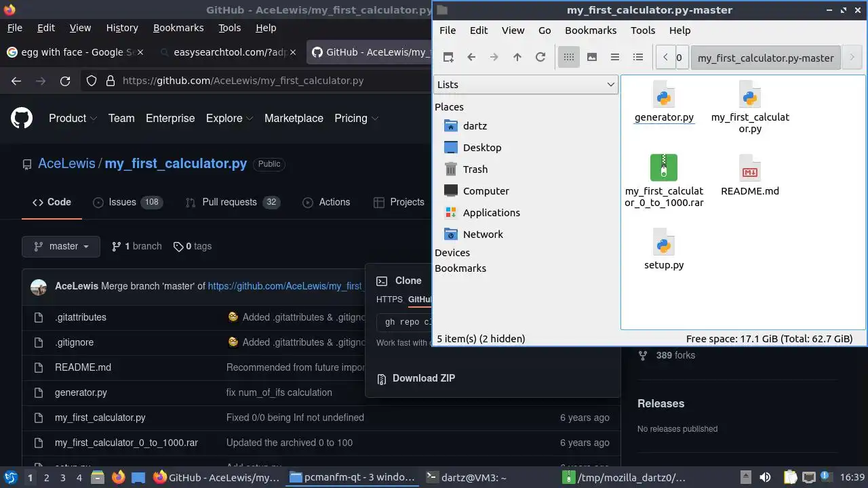
Task: Switch to detailed list view
Action: point(638,58)
